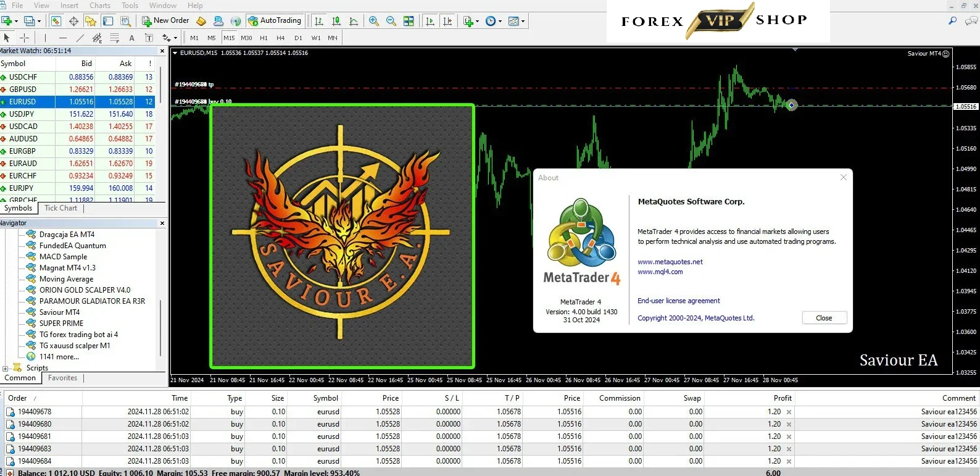
Task: Select the equidistant channel tool
Action: tap(97, 38)
